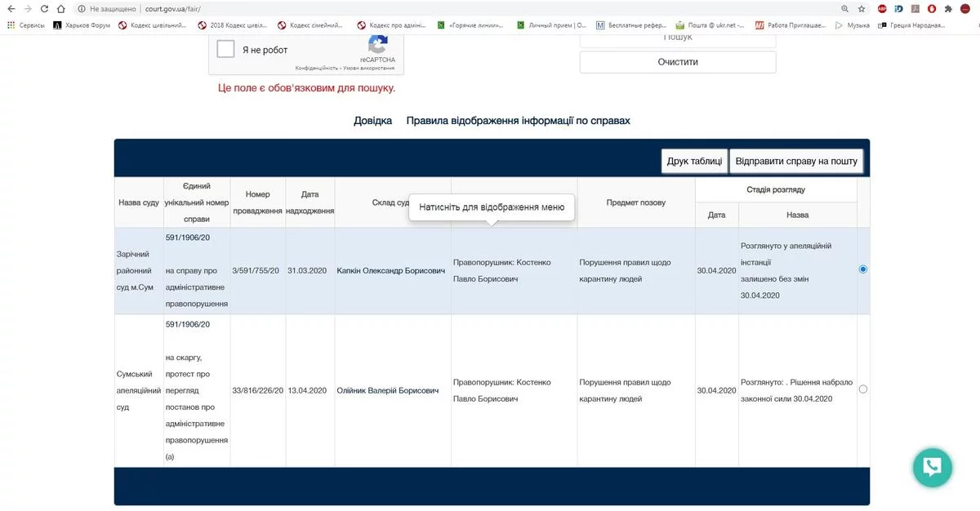Open Правила відображення інформації по справах
The height and width of the screenshot is (511, 980).
coord(518,121)
